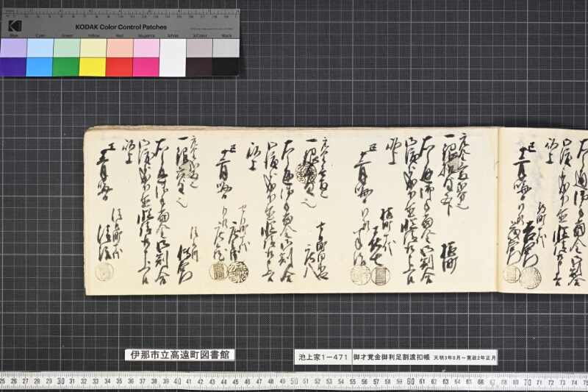Select the light lavender patch under Blue
This screenshot has height=392, width=588.
pos(13,48)
